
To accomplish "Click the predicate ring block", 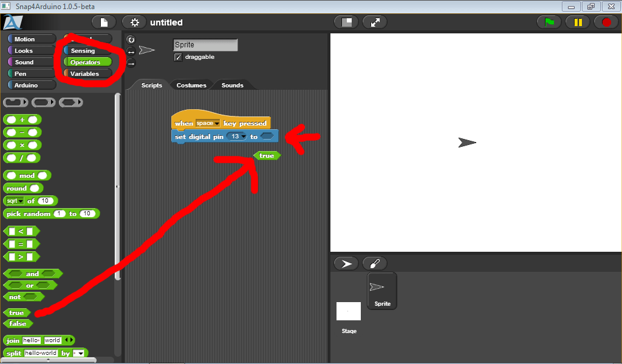I will coord(70,102).
